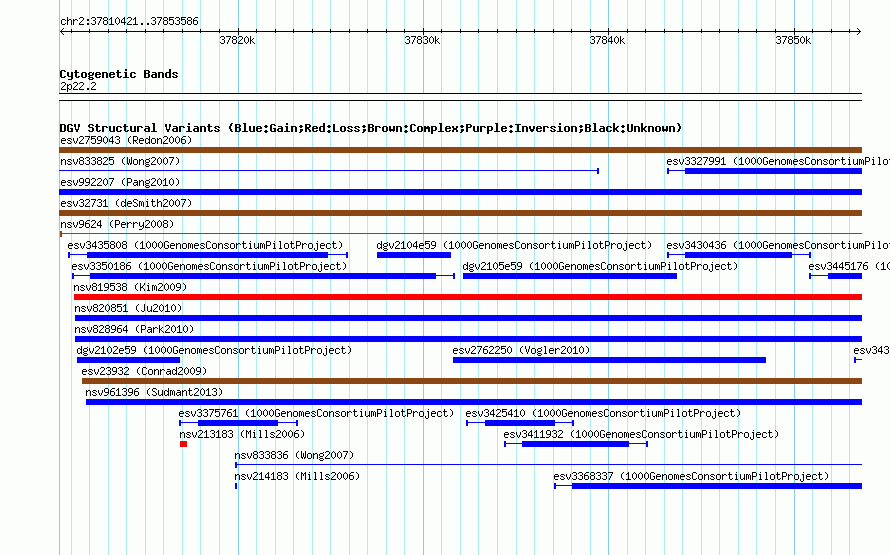890x555 pixels.
Task: Click the nsv819538 (Kim2009) label
Action: point(130,287)
